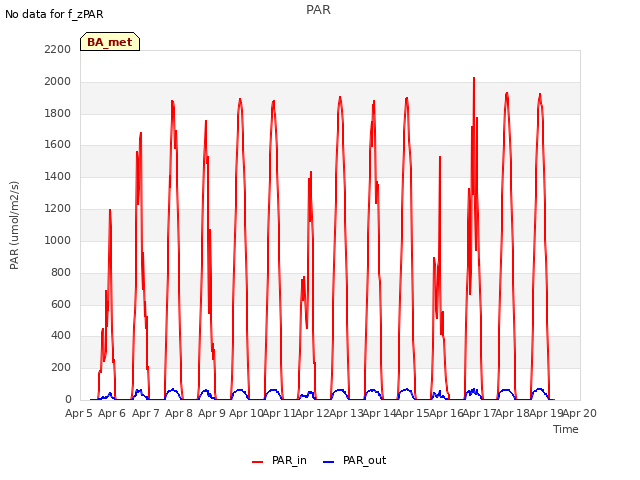Click the blue PAR_out legend swatch
The width and height of the screenshot is (640, 480).
(328, 462)
